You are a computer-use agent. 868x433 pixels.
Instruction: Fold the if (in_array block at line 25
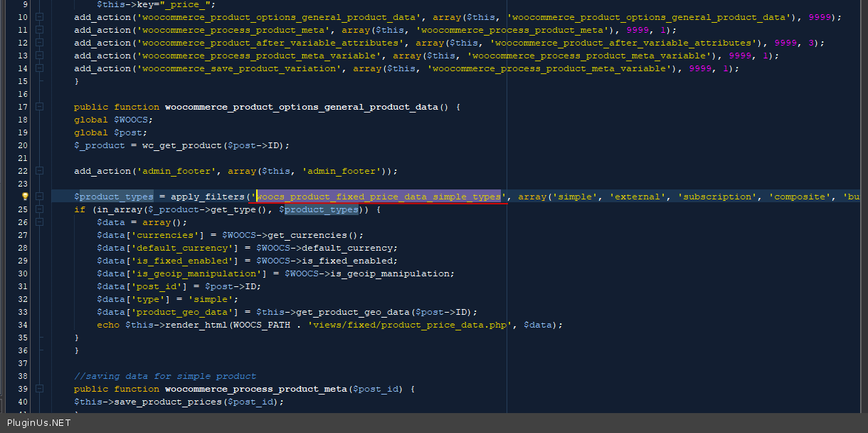(x=39, y=209)
